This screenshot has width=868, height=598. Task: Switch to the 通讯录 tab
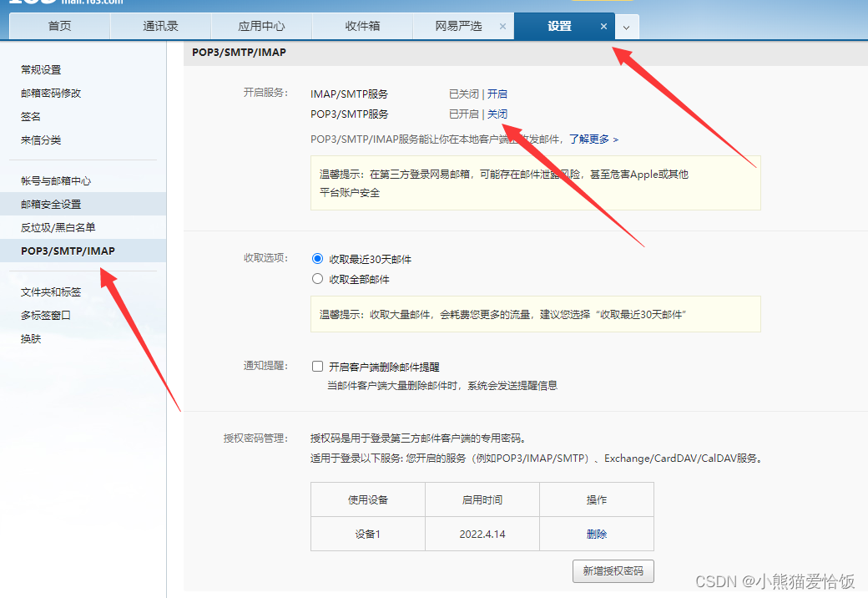coord(160,26)
